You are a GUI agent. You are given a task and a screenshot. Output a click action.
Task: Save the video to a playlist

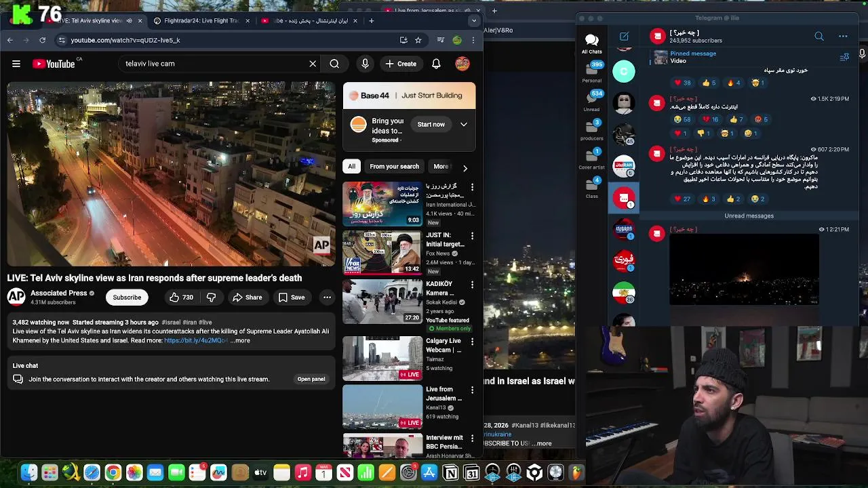click(x=291, y=297)
